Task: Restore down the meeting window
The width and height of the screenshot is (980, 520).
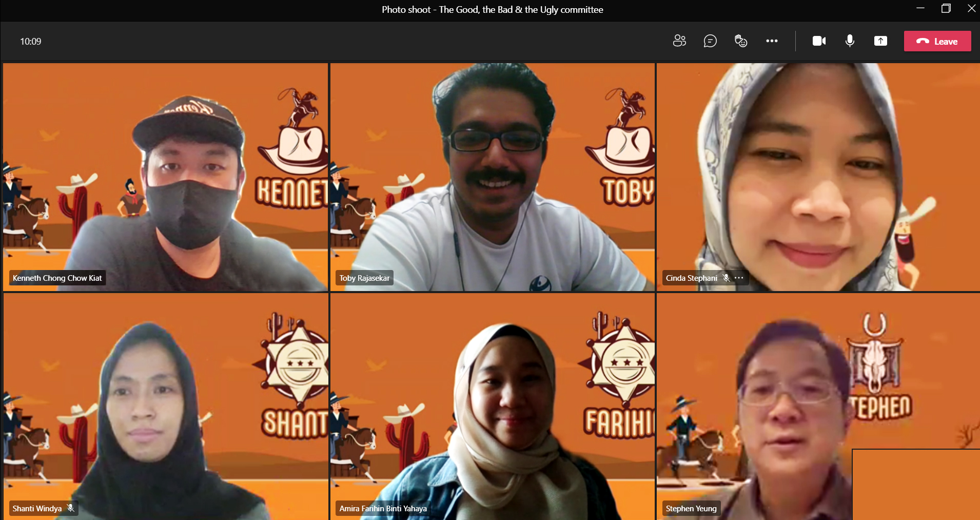Action: point(946,9)
